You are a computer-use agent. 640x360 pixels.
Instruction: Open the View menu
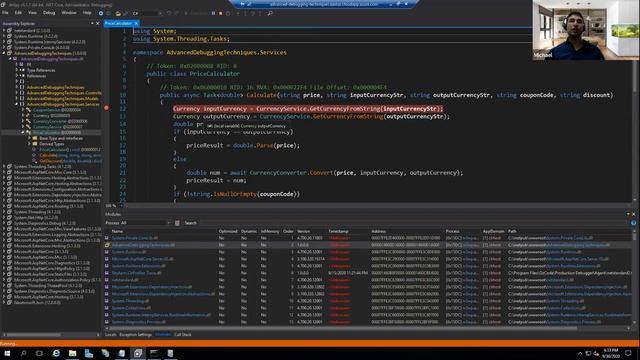click(x=32, y=13)
